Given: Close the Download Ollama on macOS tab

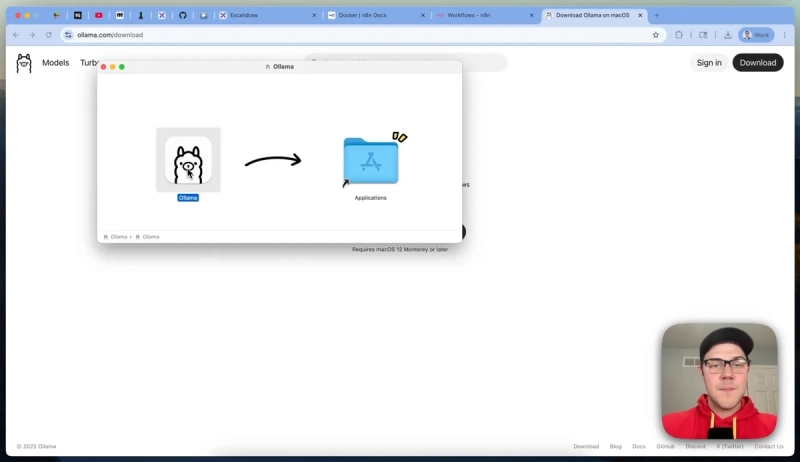Looking at the screenshot, I should tap(640, 15).
